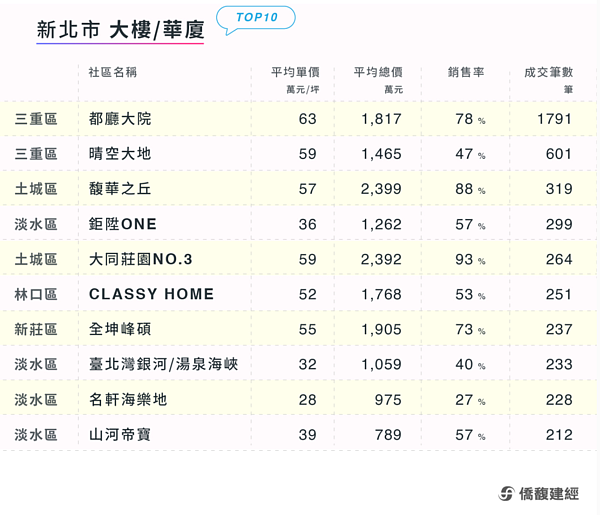Click sales rate 88% for 馥華之丘
This screenshot has width=600, height=515.
pyautogui.click(x=470, y=189)
